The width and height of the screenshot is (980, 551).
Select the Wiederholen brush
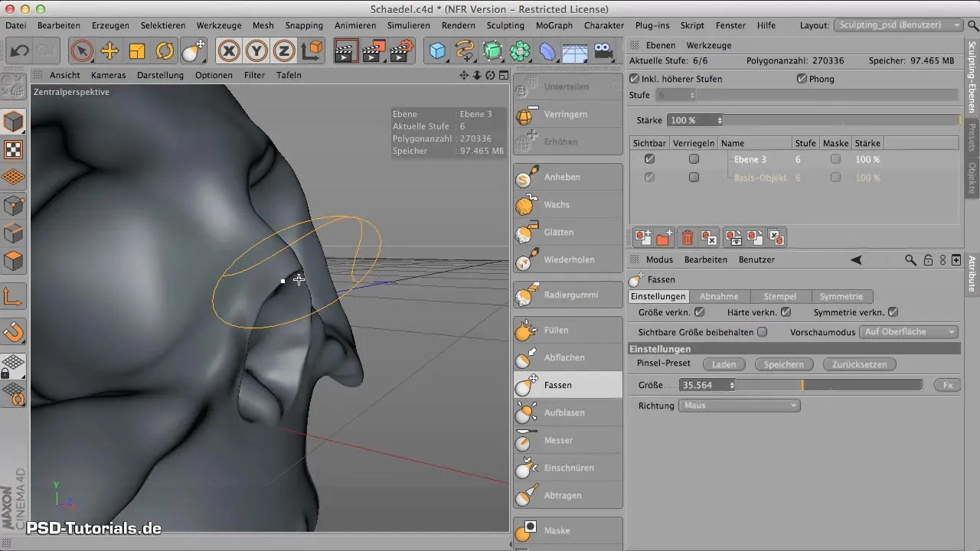[568, 259]
